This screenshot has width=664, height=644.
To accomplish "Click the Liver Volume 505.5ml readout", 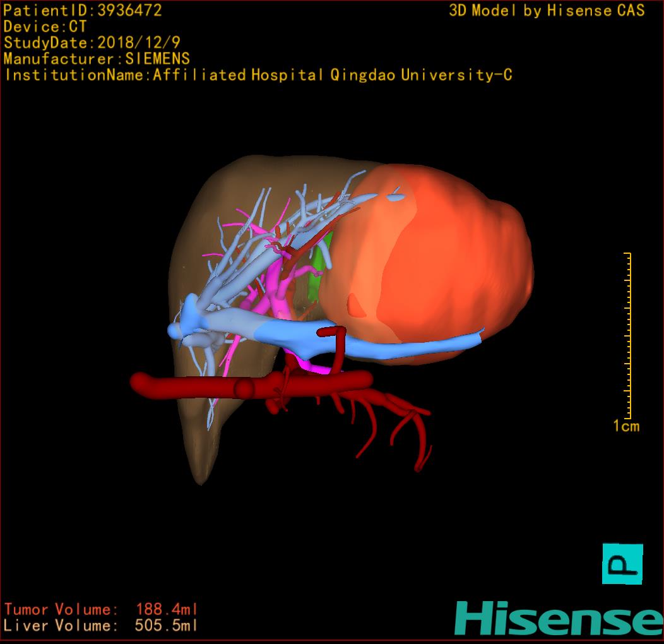I will coord(101,625).
